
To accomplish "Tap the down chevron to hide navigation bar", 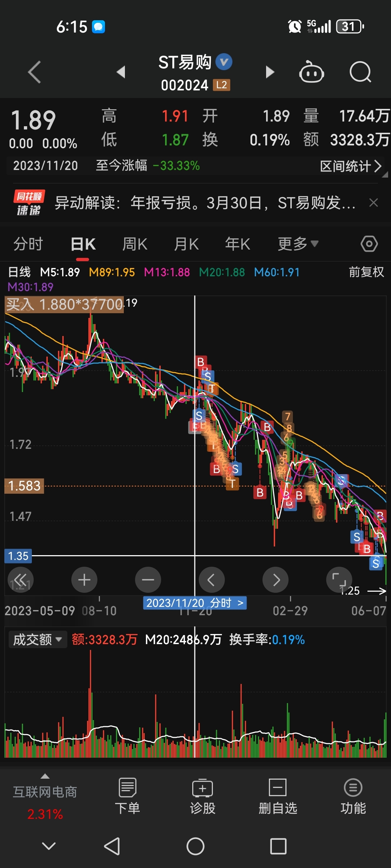I will click(49, 846).
